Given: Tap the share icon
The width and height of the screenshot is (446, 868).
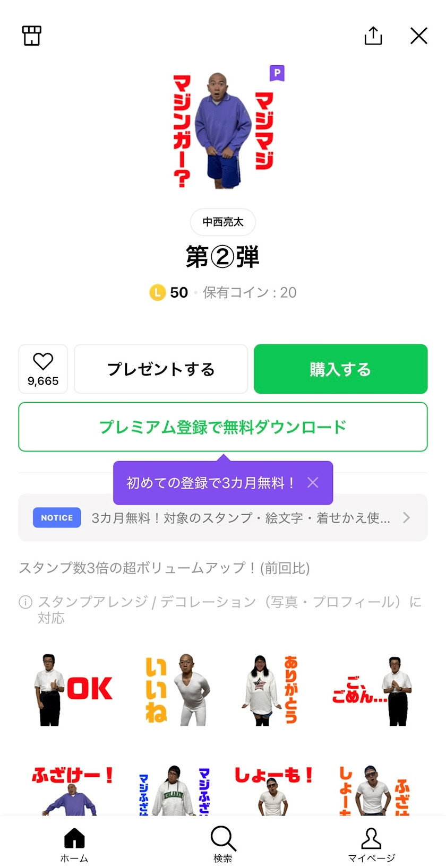Looking at the screenshot, I should pyautogui.click(x=373, y=36).
